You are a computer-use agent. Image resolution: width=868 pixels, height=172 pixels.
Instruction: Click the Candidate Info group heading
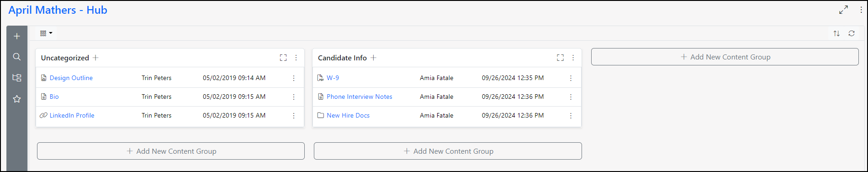pos(342,58)
